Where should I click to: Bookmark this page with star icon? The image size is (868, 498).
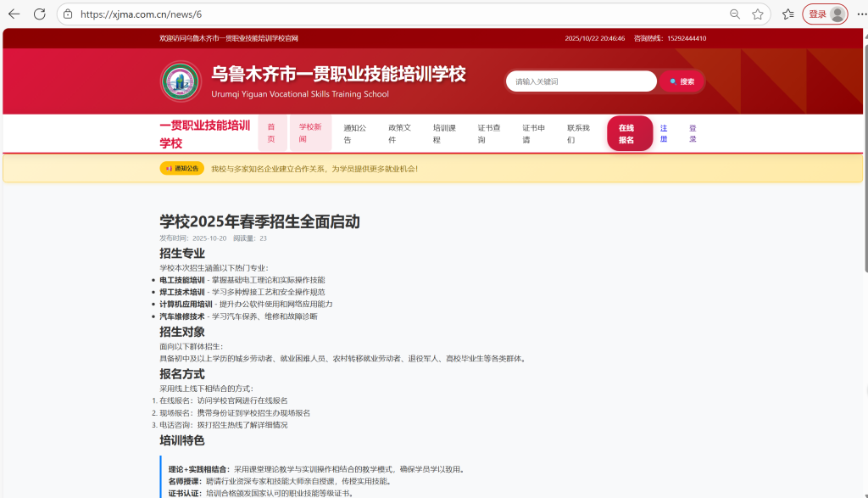coord(757,14)
